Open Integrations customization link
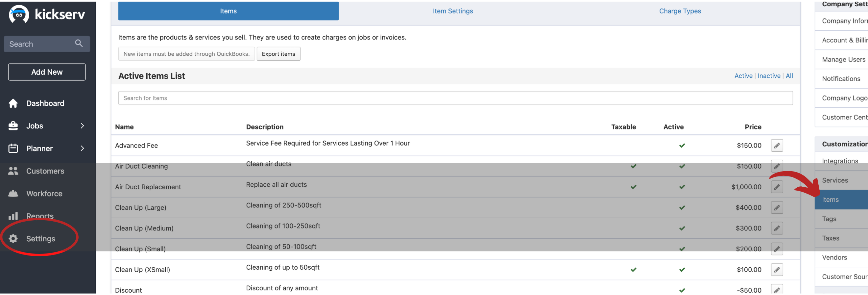Image resolution: width=868 pixels, height=295 pixels. pyautogui.click(x=840, y=161)
